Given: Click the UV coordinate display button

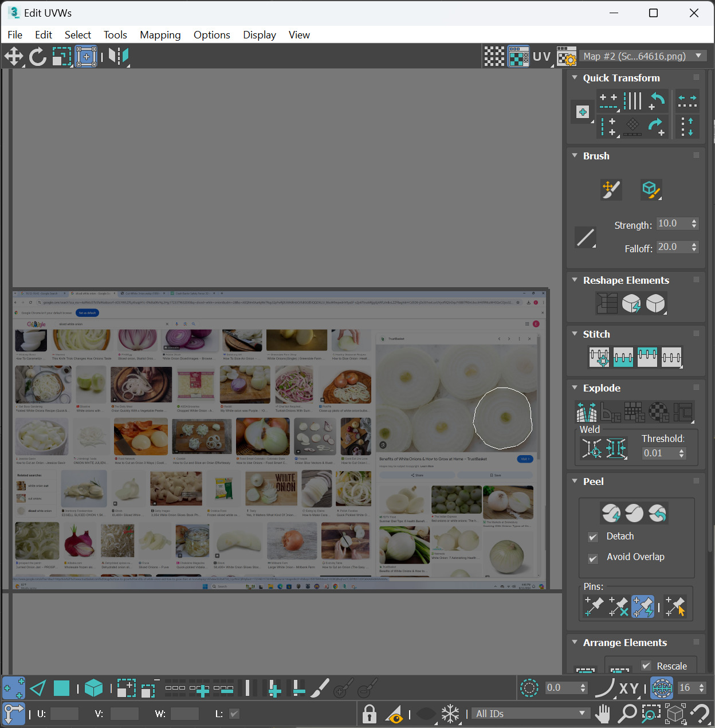Looking at the screenshot, I should click(x=541, y=56).
